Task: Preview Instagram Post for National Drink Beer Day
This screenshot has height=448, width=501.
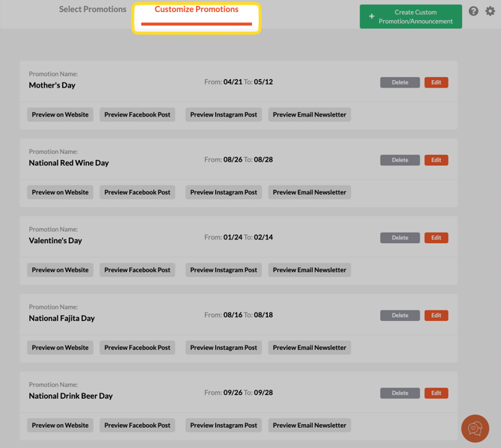Action: [x=224, y=425]
